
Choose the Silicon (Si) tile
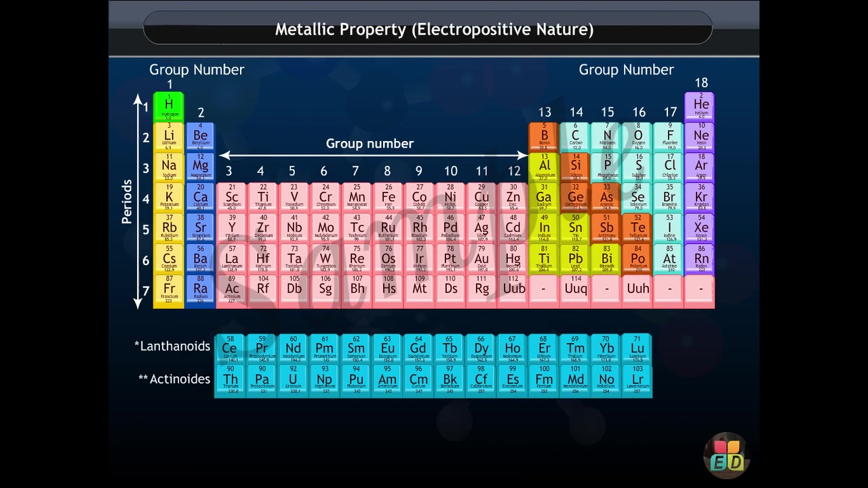point(575,167)
